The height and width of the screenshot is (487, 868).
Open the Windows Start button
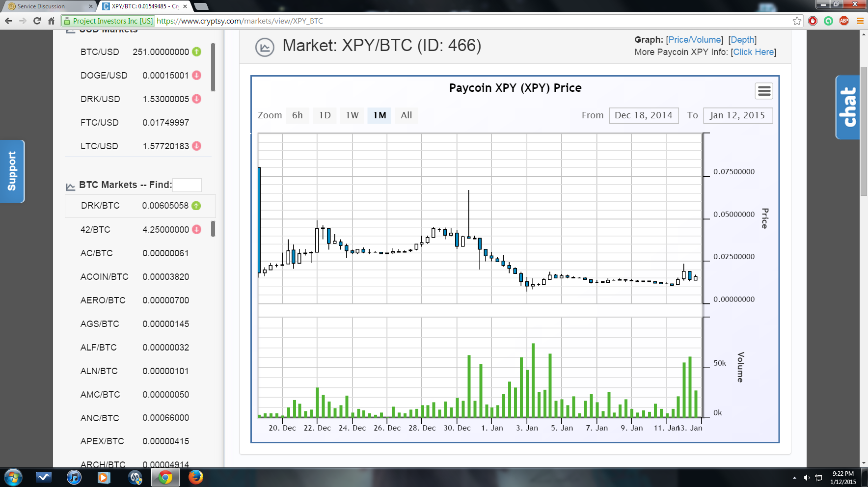tap(13, 477)
